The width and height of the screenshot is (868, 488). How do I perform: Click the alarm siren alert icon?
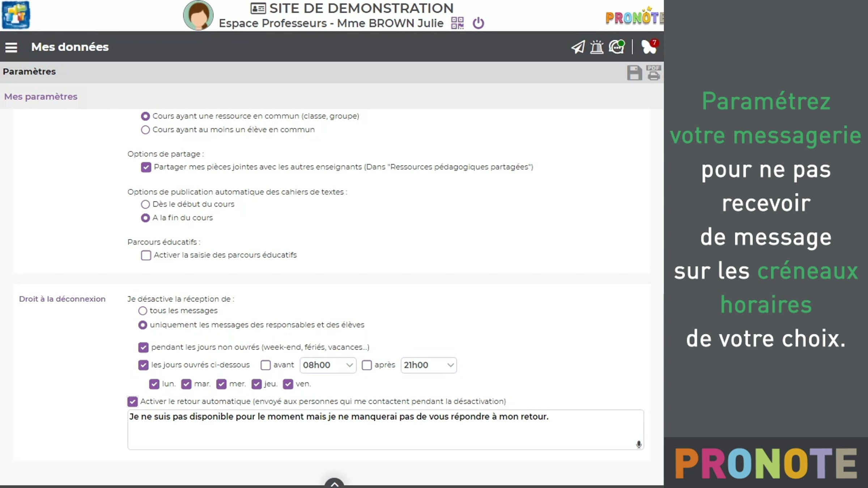pyautogui.click(x=597, y=47)
